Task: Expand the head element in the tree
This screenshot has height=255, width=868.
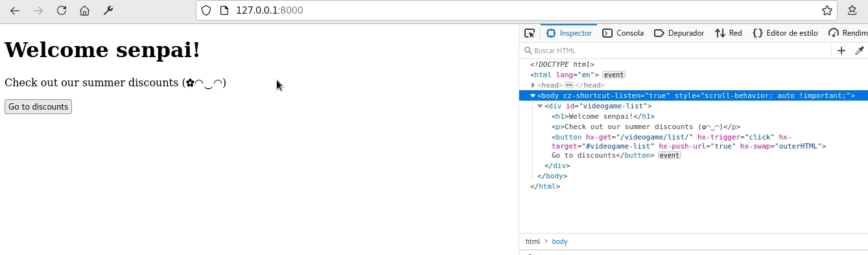Action: [534, 85]
